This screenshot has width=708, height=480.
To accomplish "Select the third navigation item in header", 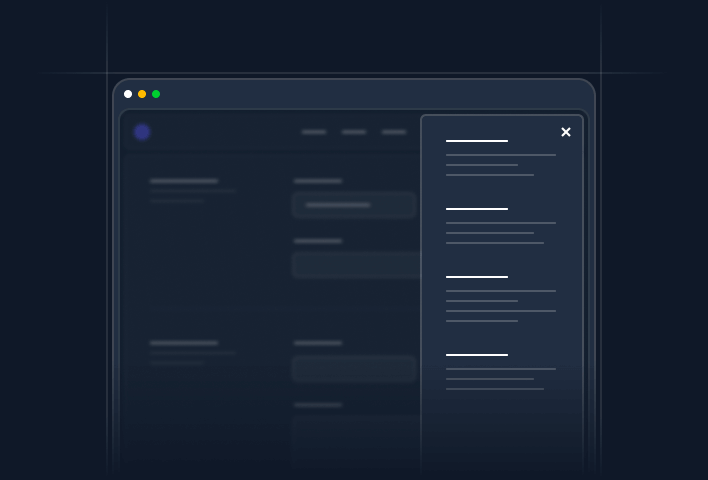I will pos(394,132).
